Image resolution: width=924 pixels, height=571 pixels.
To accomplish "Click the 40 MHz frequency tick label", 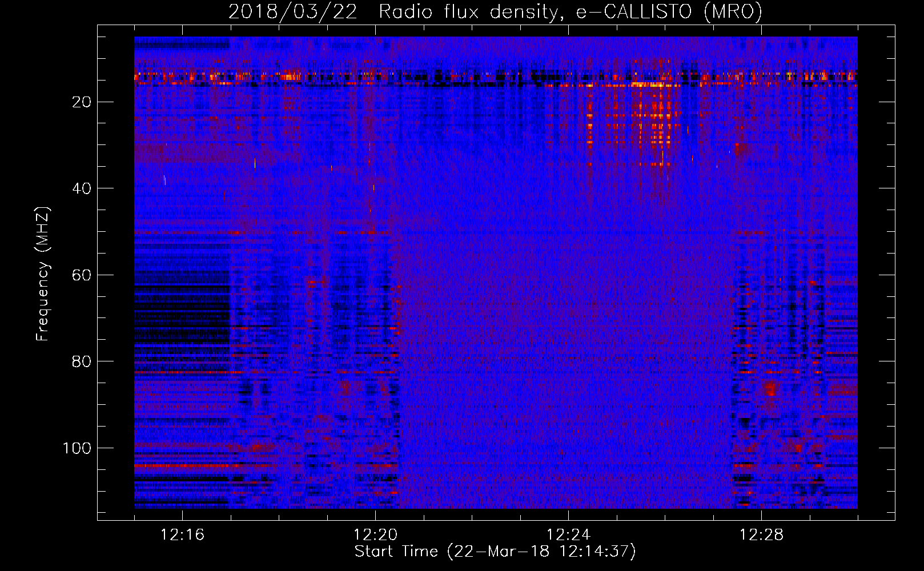I will (82, 188).
